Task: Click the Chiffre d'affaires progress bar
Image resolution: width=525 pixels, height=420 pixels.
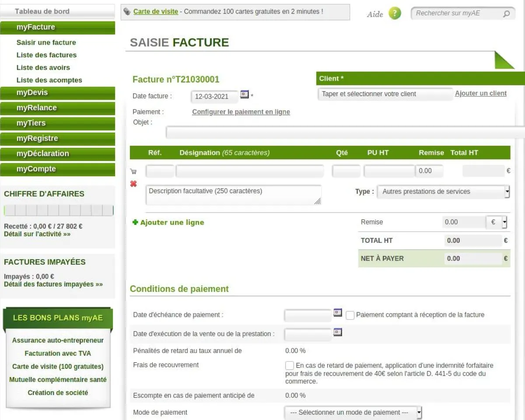Action: pyautogui.click(x=59, y=210)
